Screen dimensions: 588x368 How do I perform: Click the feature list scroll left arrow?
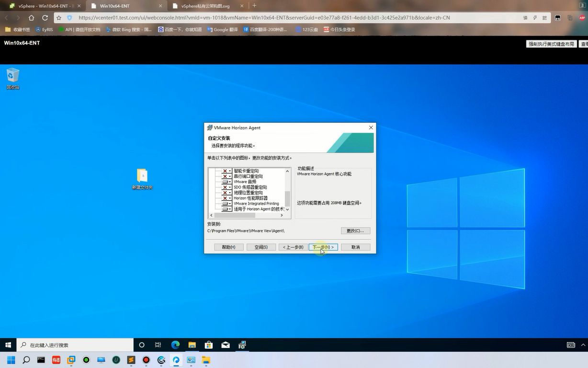211,216
